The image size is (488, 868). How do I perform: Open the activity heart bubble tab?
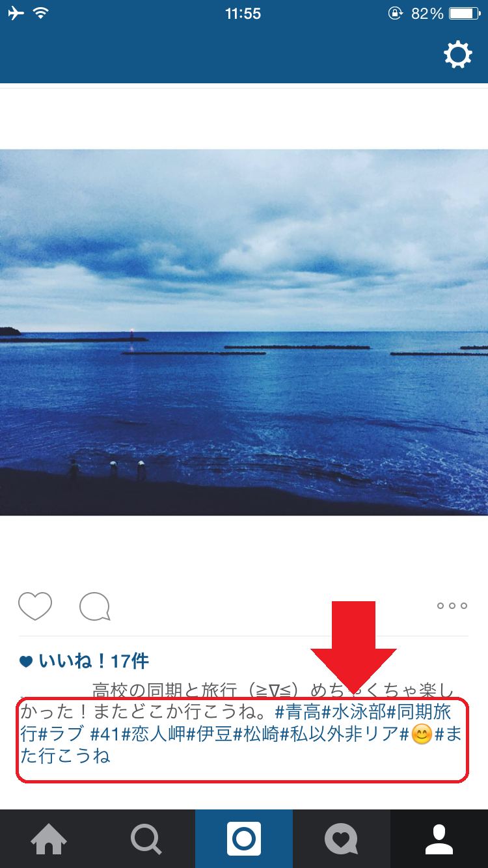pos(342,839)
